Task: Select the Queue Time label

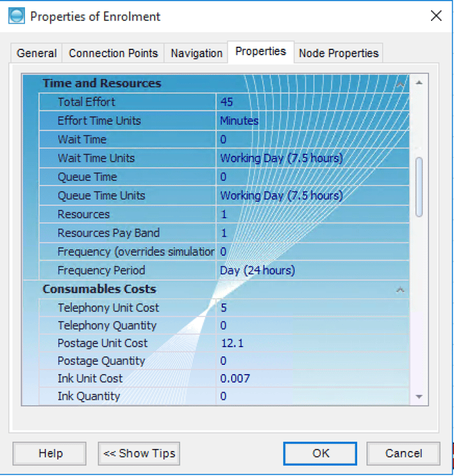Action: pyautogui.click(x=88, y=177)
